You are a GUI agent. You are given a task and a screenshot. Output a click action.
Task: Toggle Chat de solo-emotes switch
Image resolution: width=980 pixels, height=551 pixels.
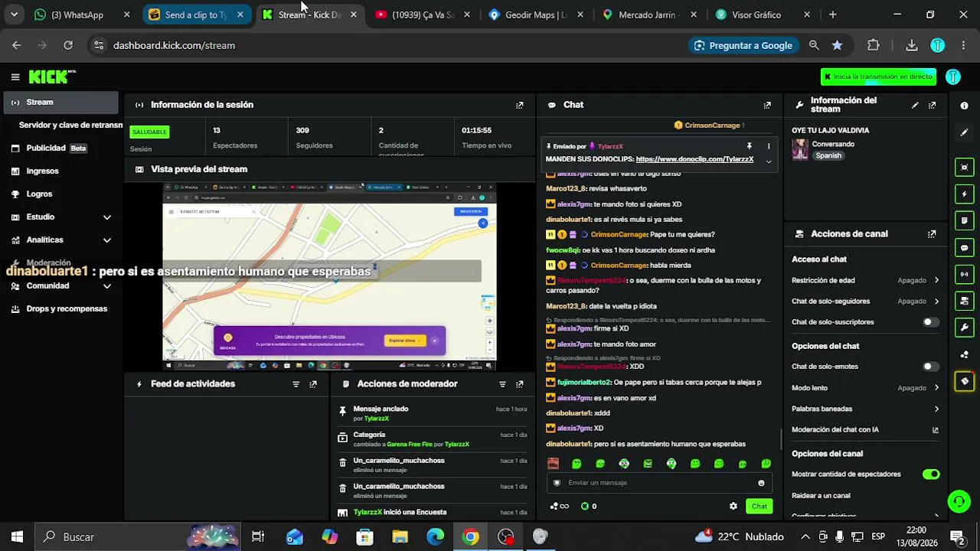pyautogui.click(x=930, y=367)
